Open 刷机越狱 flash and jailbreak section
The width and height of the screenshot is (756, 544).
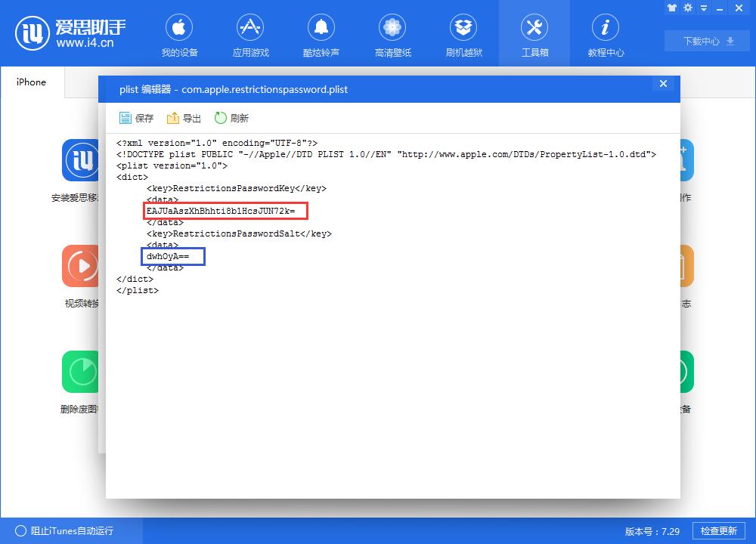point(464,36)
